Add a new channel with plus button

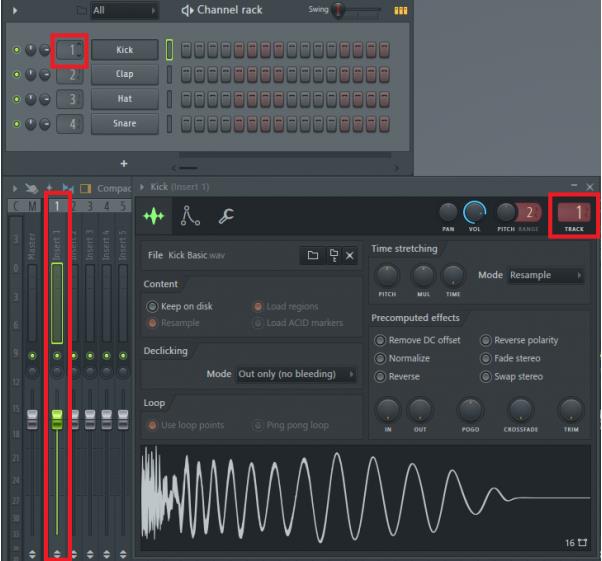pos(124,164)
